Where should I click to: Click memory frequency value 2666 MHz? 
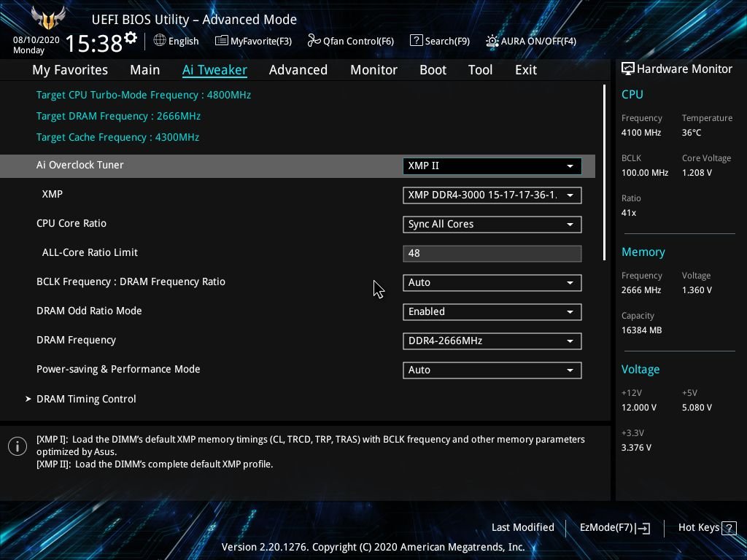[641, 290]
